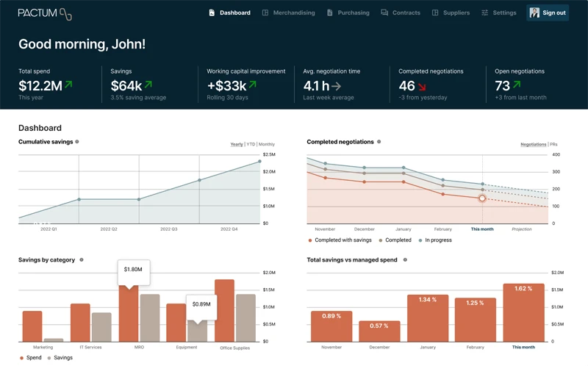The image size is (588, 366).
Task: Go to the Suppliers page
Action: (456, 12)
